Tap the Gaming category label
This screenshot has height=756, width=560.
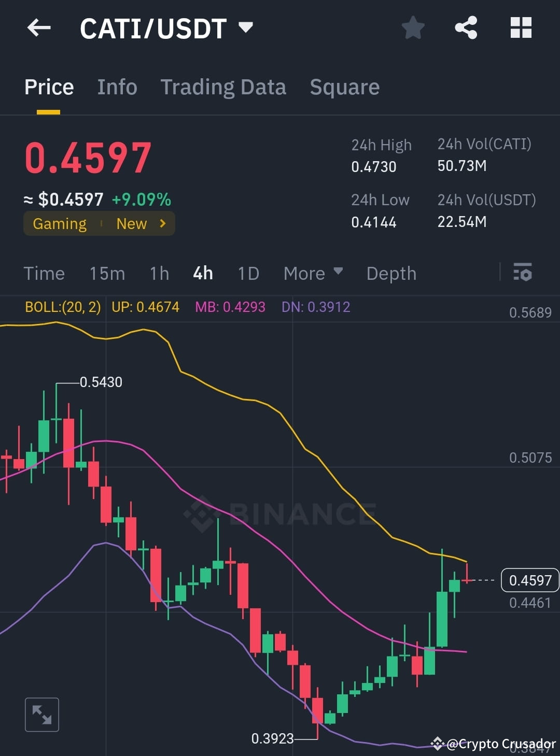coord(60,223)
